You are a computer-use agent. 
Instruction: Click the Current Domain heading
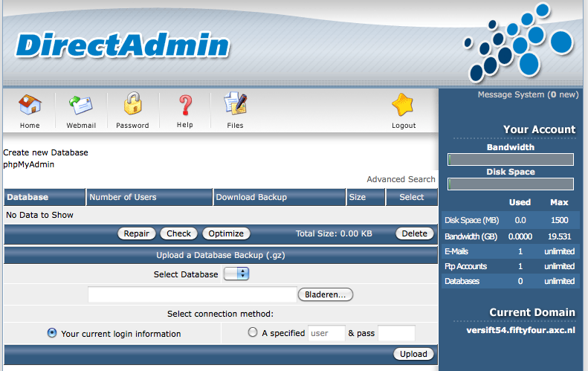(x=532, y=312)
